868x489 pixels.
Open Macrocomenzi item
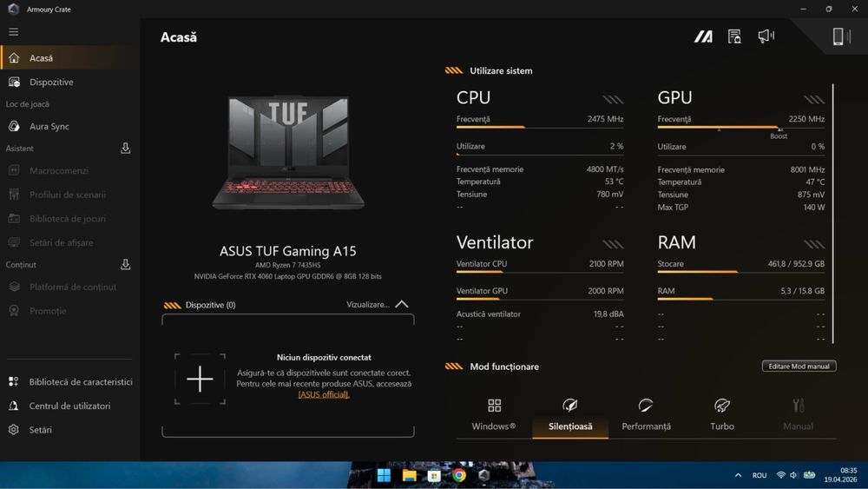pos(69,170)
